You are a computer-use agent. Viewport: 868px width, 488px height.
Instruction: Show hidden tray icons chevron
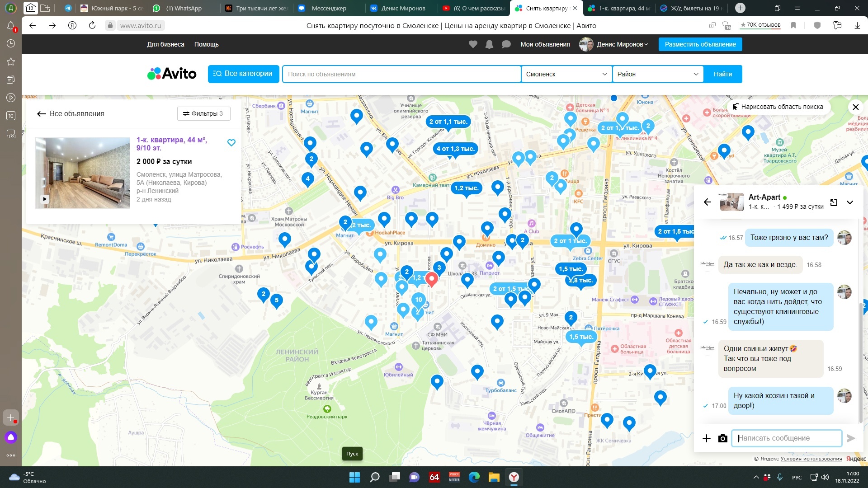coord(756,477)
